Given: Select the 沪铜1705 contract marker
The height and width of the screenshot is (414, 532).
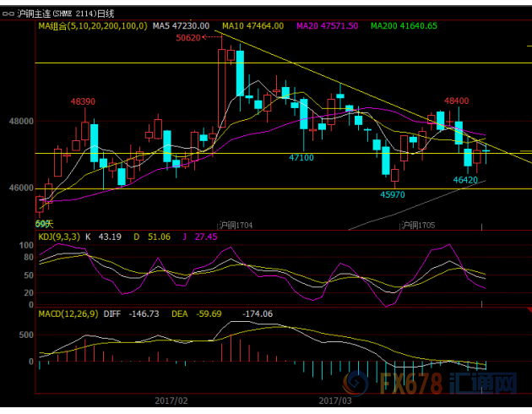Looking at the screenshot, I should [x=416, y=225].
